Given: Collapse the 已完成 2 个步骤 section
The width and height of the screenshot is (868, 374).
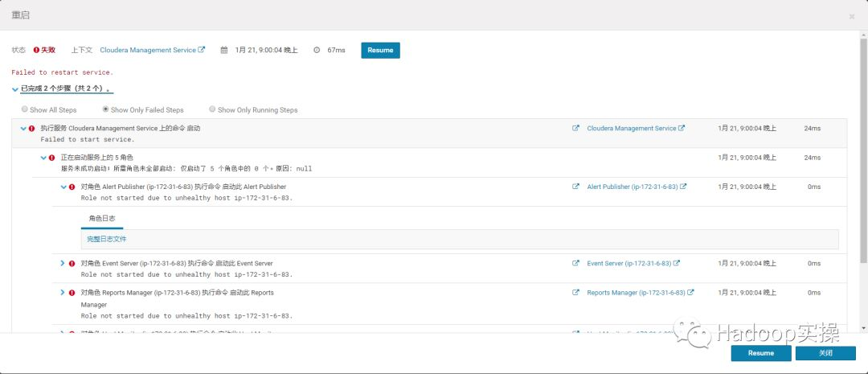Looking at the screenshot, I should point(15,89).
